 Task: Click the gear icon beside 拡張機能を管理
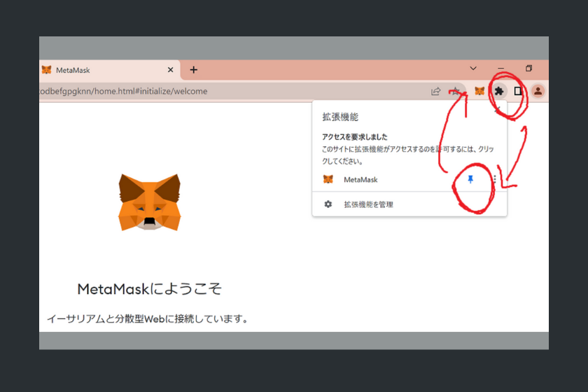pyautogui.click(x=328, y=204)
